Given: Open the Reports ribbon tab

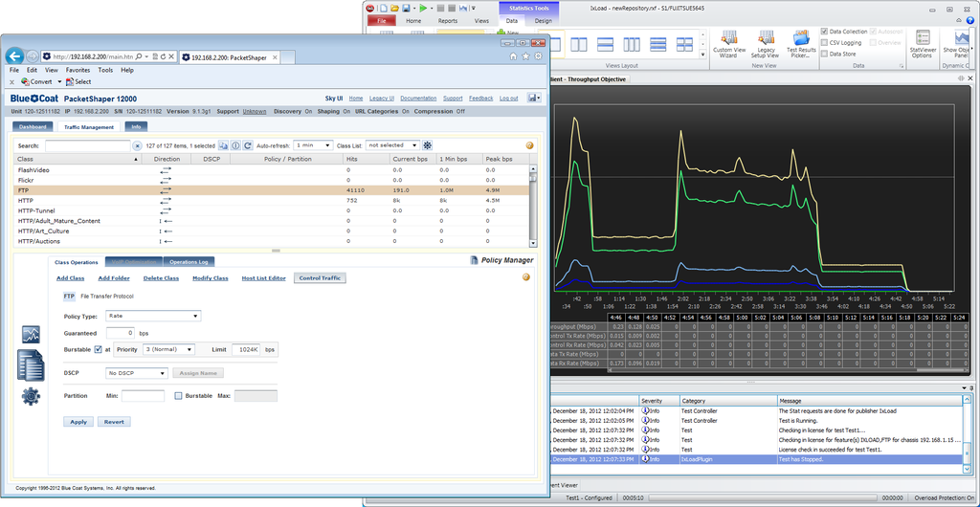Looking at the screenshot, I should (448, 20).
